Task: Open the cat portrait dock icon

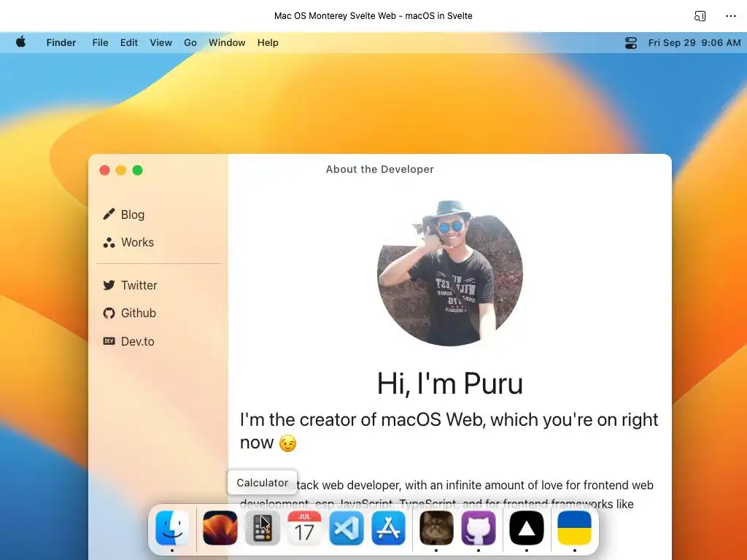Action: tap(436, 528)
